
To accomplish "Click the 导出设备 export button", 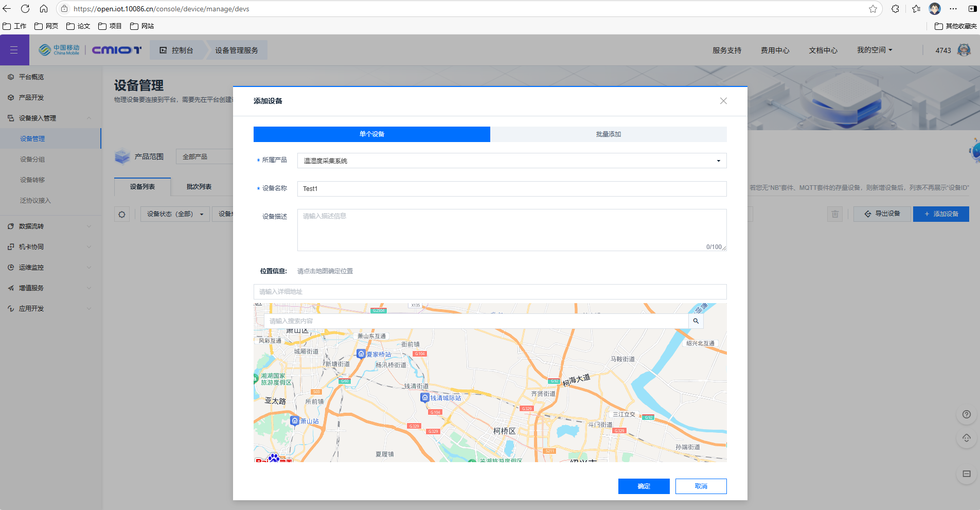I will tap(882, 214).
